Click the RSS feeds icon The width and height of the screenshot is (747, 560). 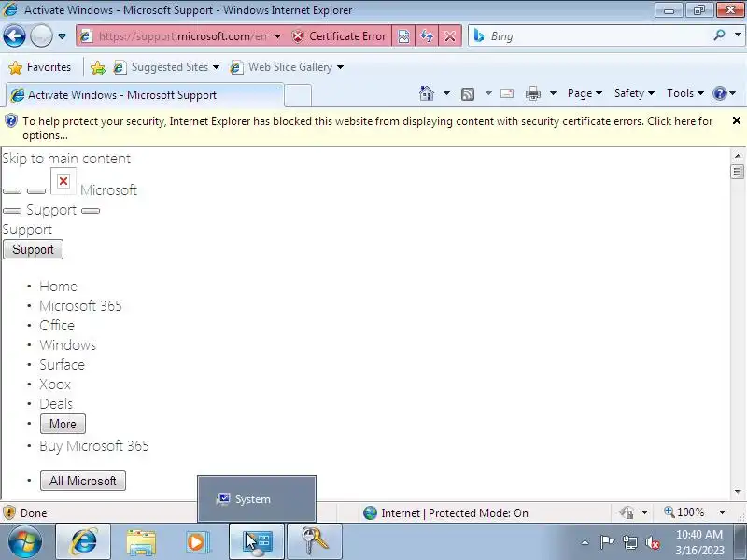(x=468, y=94)
